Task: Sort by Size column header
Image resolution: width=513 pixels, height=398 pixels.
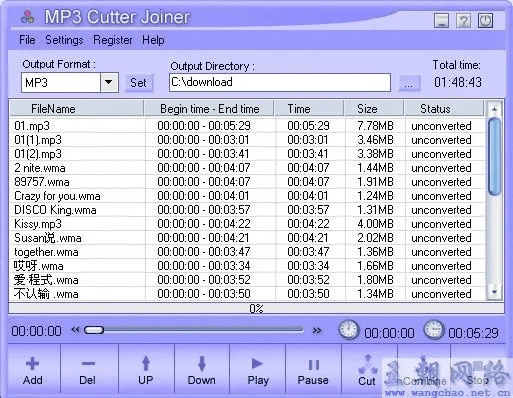Action: (374, 109)
